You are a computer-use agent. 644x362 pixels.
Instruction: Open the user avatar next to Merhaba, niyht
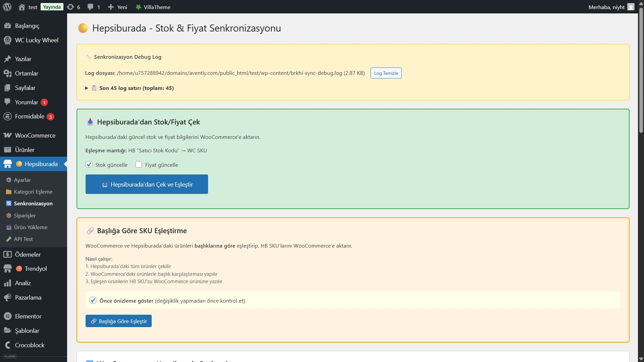[x=631, y=7]
